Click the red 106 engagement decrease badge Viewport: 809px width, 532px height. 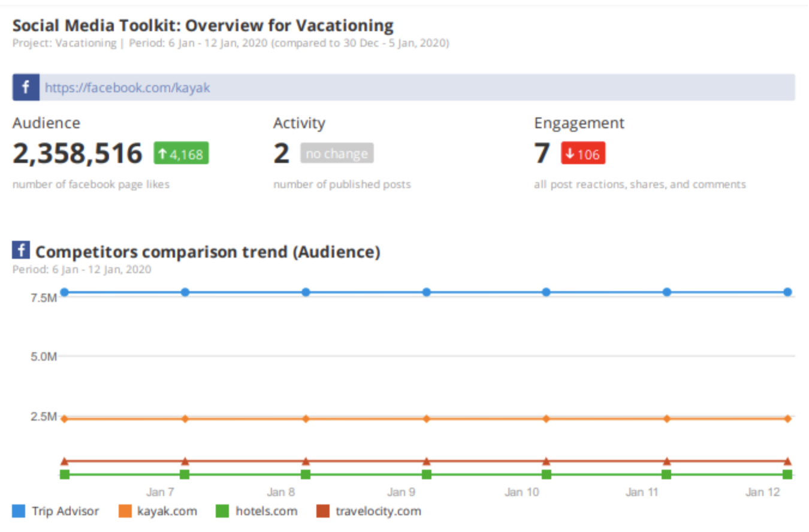point(583,153)
